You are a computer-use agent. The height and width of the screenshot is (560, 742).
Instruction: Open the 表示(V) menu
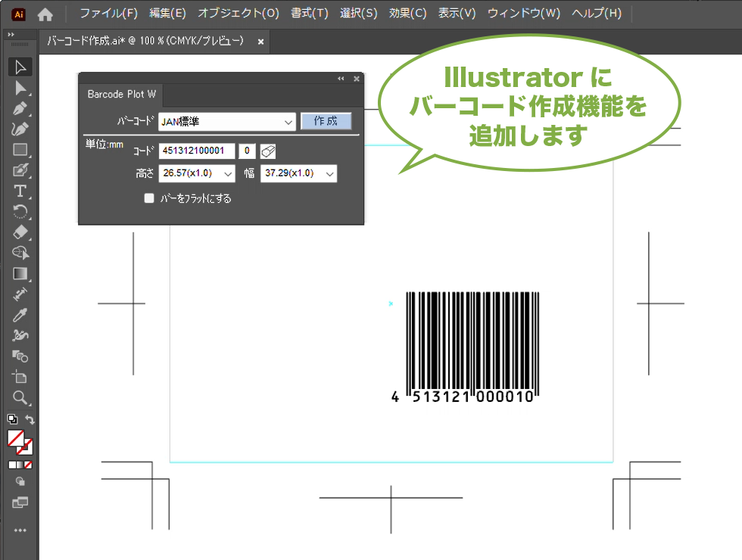coord(457,14)
